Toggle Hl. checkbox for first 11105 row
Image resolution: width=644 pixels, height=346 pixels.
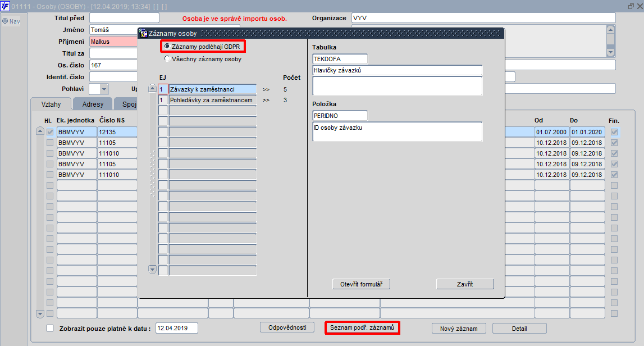50,143
